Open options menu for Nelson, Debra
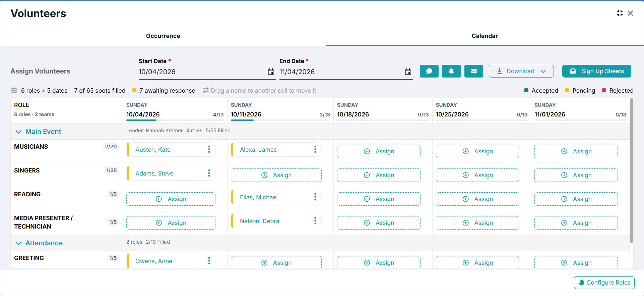 pyautogui.click(x=315, y=221)
